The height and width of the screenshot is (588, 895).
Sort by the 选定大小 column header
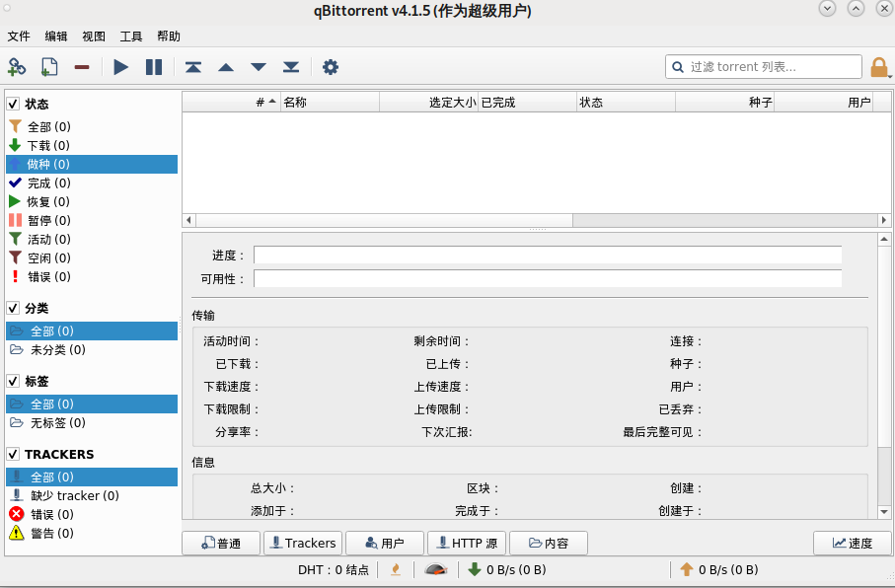coord(428,103)
